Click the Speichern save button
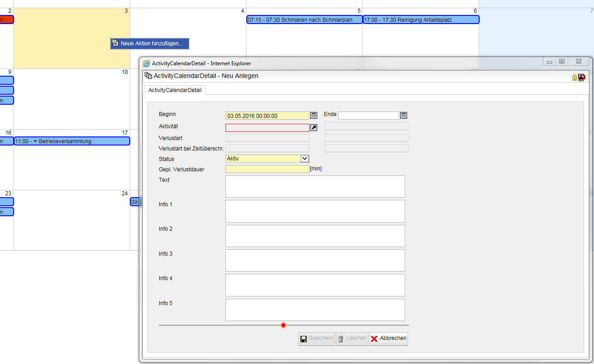 (x=316, y=339)
